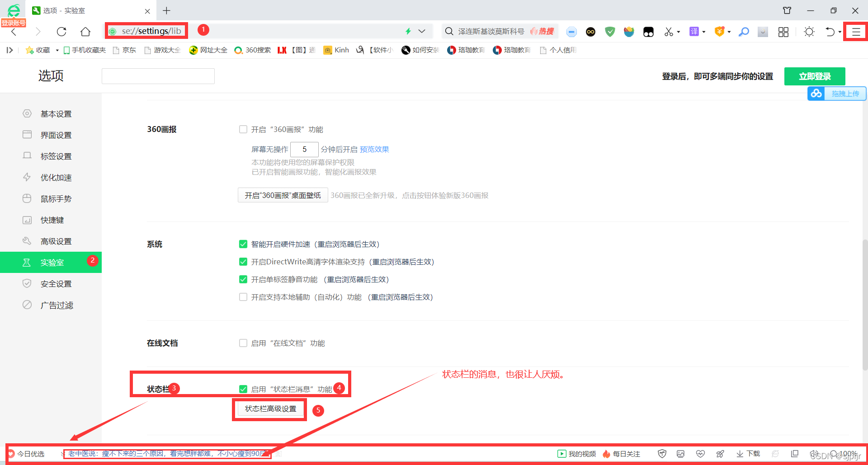Click the infinity symbol extension icon

point(590,32)
